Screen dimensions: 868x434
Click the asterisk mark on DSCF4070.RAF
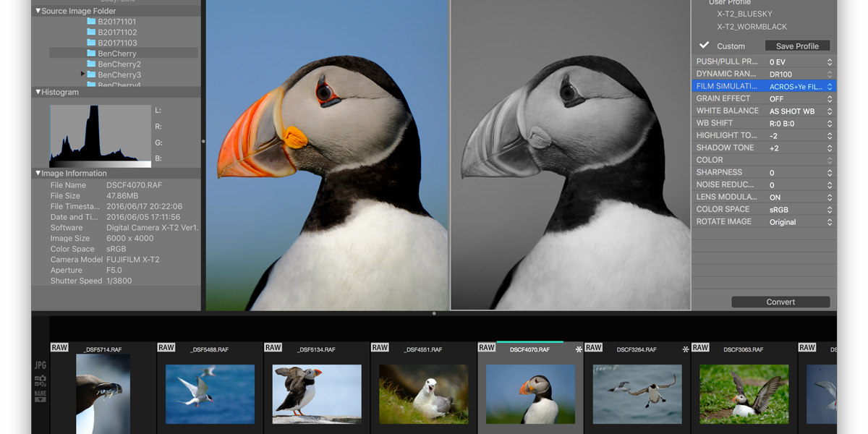(579, 349)
